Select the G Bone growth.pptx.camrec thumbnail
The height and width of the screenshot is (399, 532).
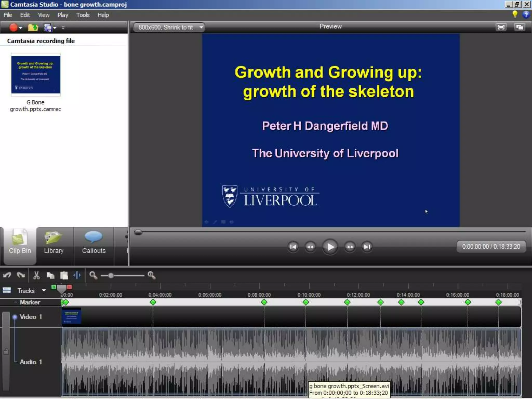pyautogui.click(x=36, y=75)
